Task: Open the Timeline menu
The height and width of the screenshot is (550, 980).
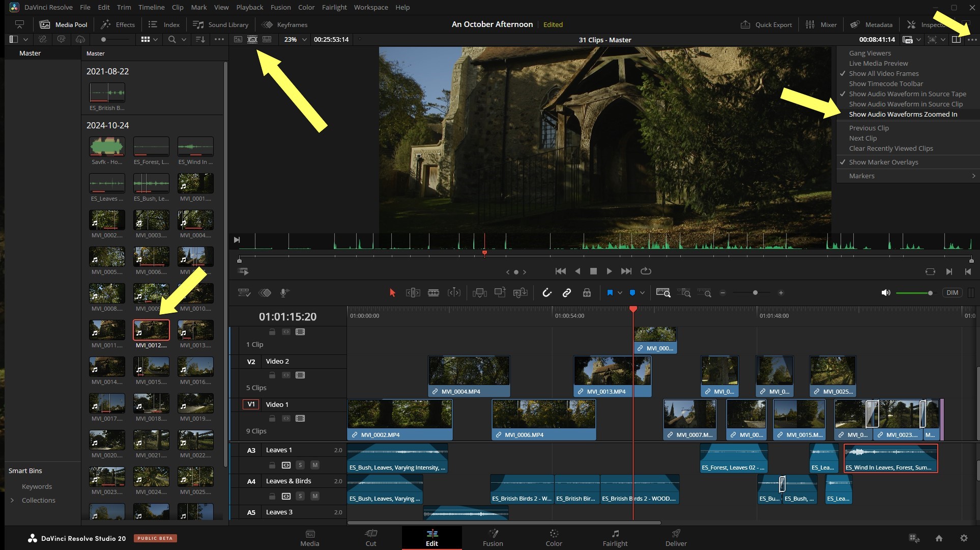Action: 152,7
